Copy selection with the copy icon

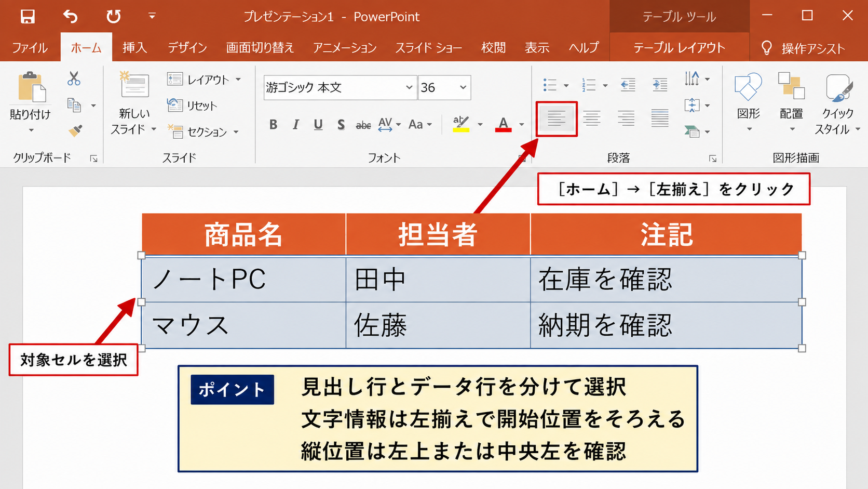pos(74,105)
